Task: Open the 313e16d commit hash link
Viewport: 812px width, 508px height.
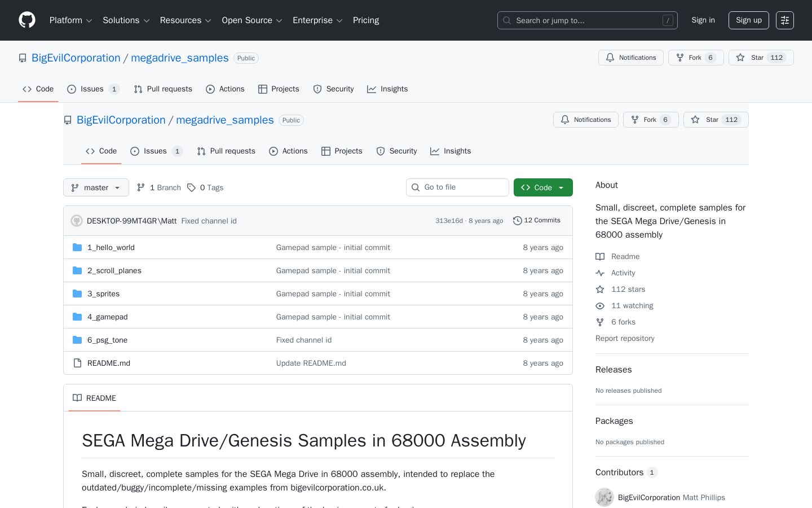Action: point(449,221)
